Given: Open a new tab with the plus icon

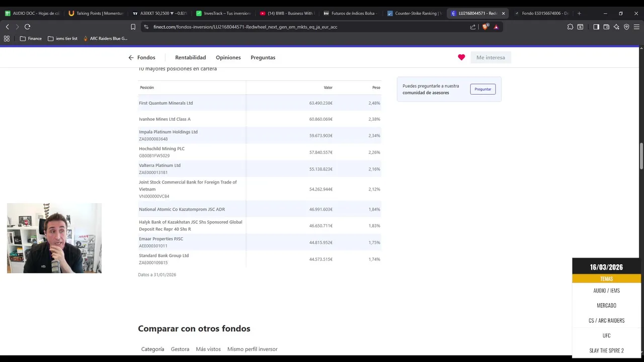Looking at the screenshot, I should click(579, 13).
